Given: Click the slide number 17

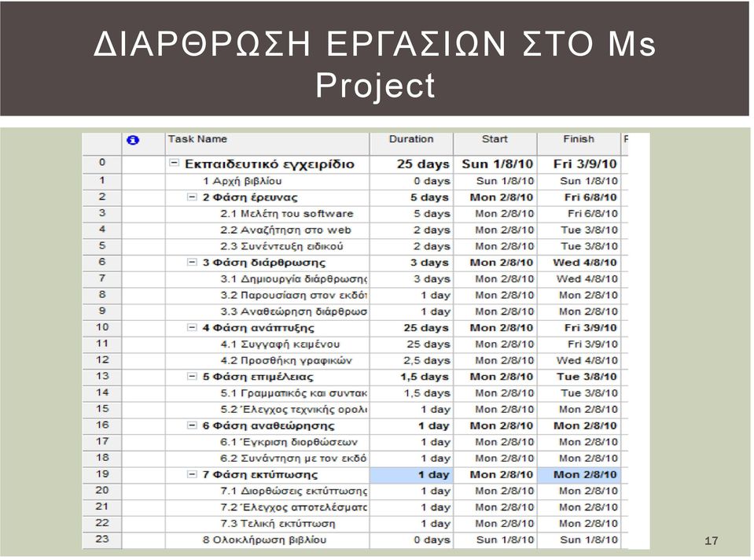Looking at the screenshot, I should point(711,541).
